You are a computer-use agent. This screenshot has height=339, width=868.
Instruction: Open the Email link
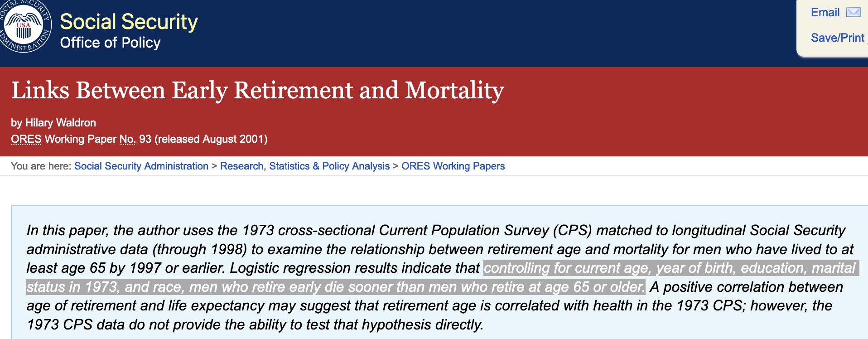click(825, 13)
